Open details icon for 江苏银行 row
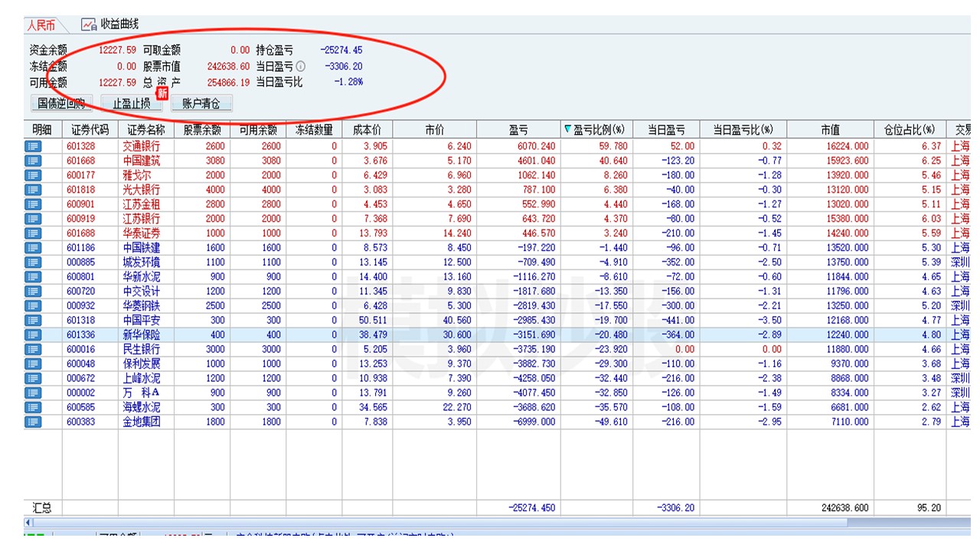The image size is (980, 551). click(33, 219)
